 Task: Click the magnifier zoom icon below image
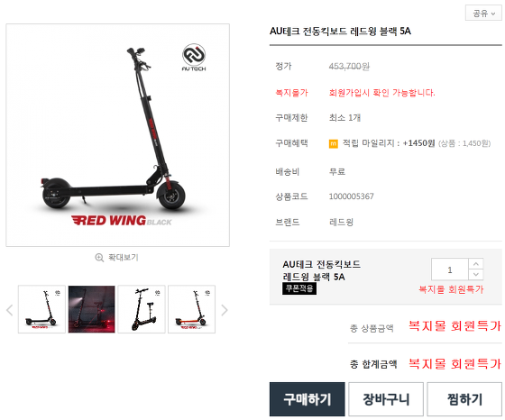pos(99,258)
